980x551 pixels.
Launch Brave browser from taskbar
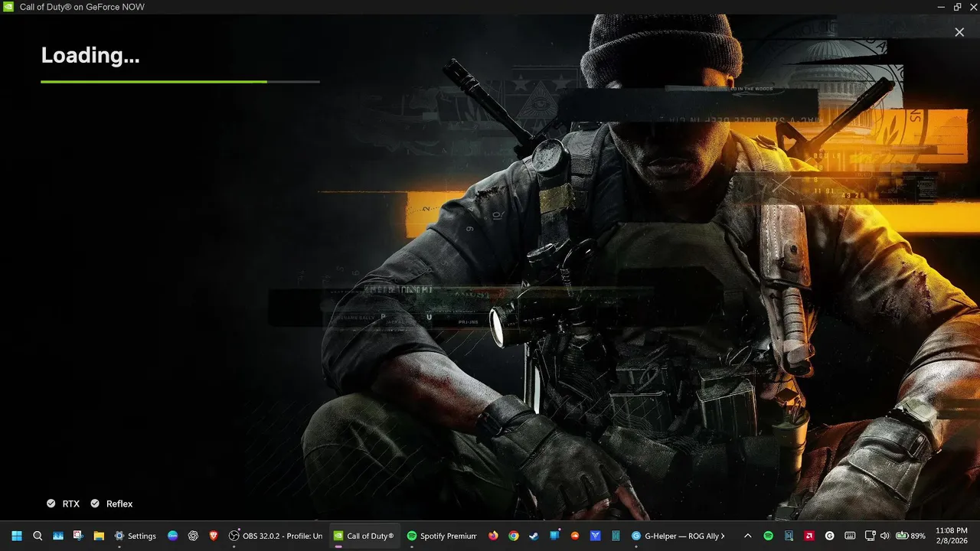click(x=214, y=536)
